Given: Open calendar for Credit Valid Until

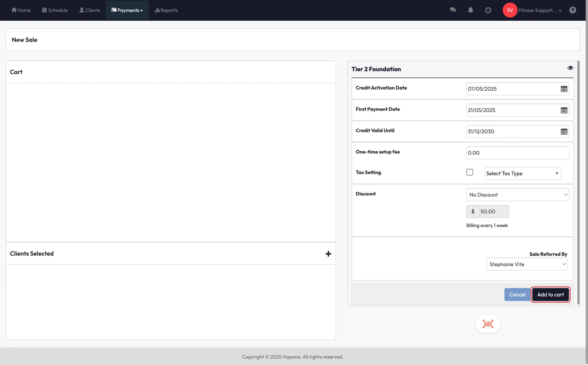Looking at the screenshot, I should coord(564,132).
